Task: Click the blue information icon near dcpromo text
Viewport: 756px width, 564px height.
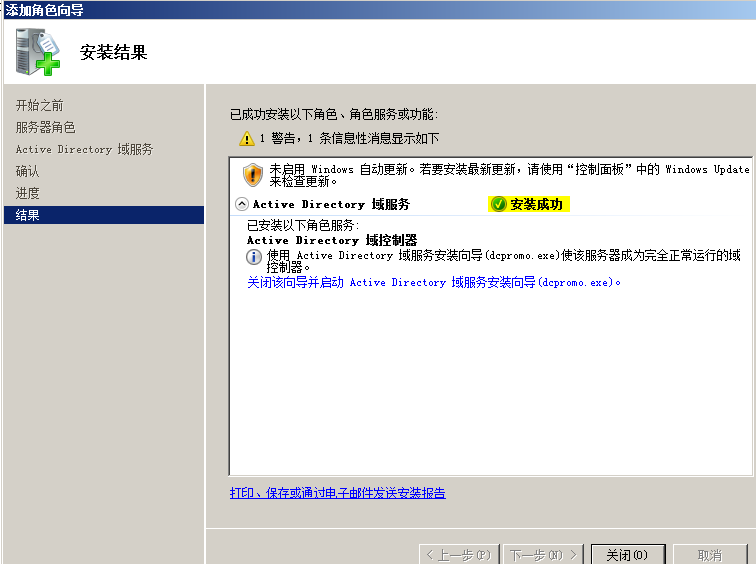Action: coord(254,257)
